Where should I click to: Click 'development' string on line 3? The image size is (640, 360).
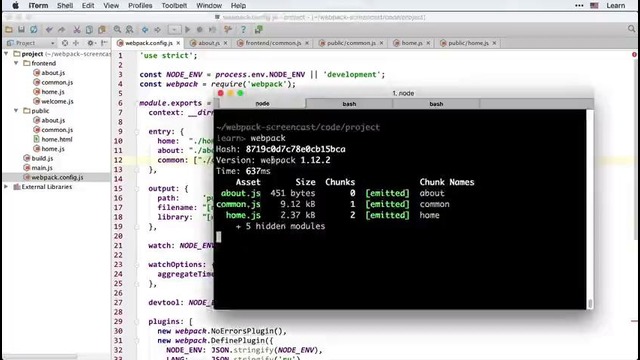coord(352,74)
